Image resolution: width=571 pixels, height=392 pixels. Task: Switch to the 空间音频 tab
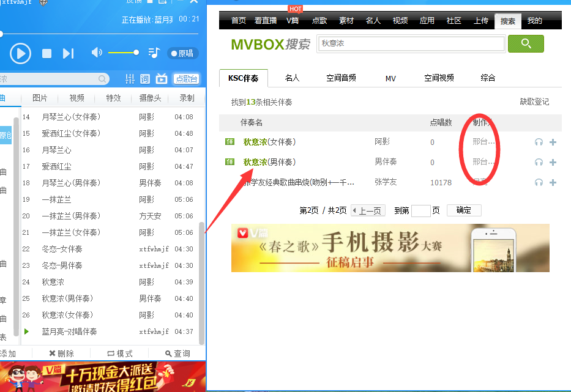pyautogui.click(x=341, y=78)
